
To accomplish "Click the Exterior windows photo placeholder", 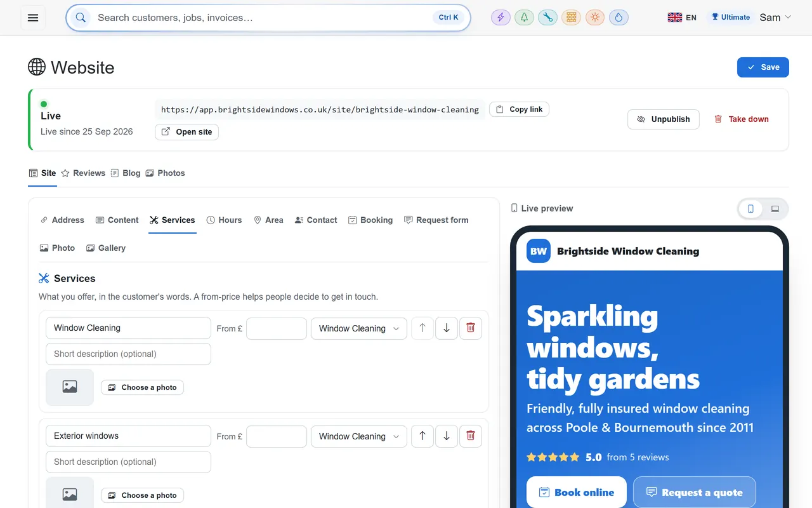I will tap(70, 493).
